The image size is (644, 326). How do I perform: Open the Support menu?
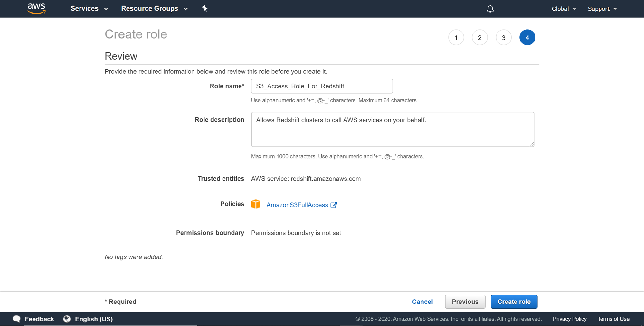[x=602, y=9]
